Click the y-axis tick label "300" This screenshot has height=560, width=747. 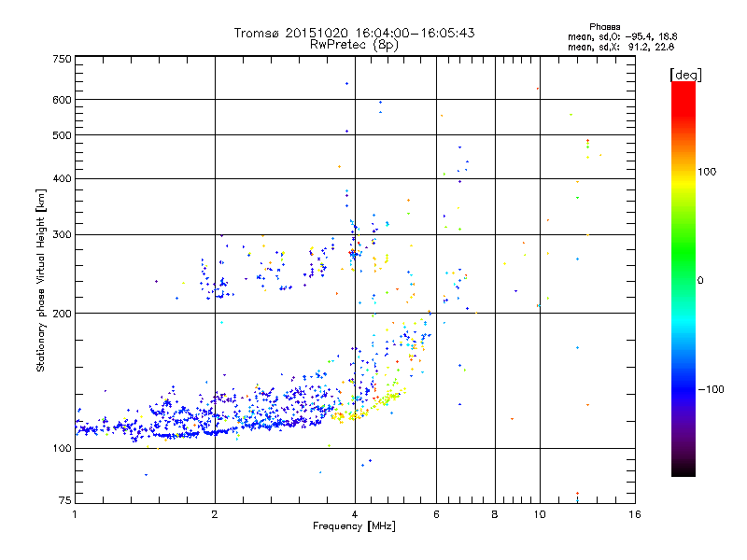pos(63,234)
